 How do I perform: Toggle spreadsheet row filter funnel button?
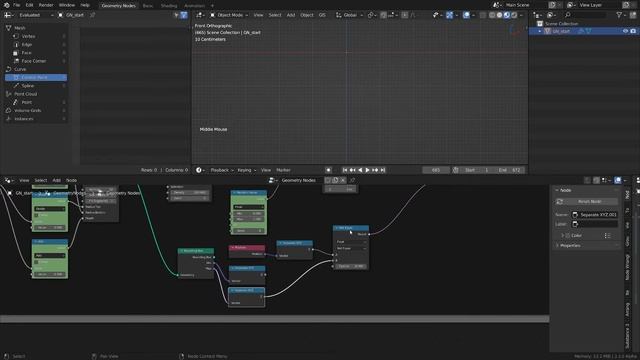click(184, 15)
